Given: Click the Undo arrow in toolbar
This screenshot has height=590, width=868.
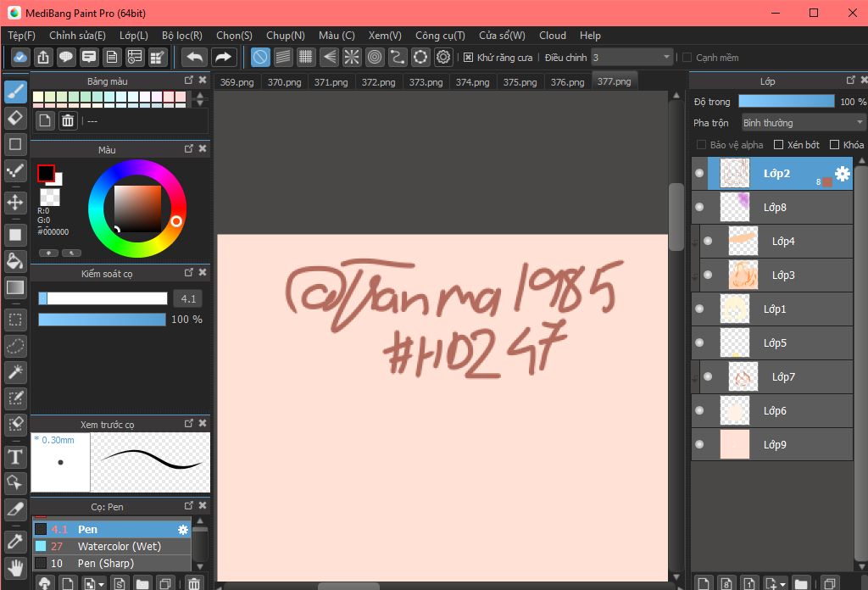Looking at the screenshot, I should 195,57.
